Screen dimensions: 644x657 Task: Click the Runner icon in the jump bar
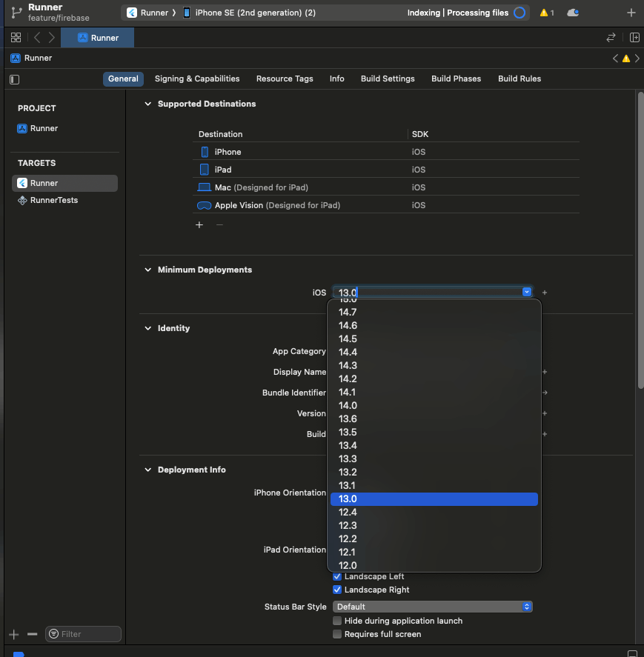(x=16, y=59)
